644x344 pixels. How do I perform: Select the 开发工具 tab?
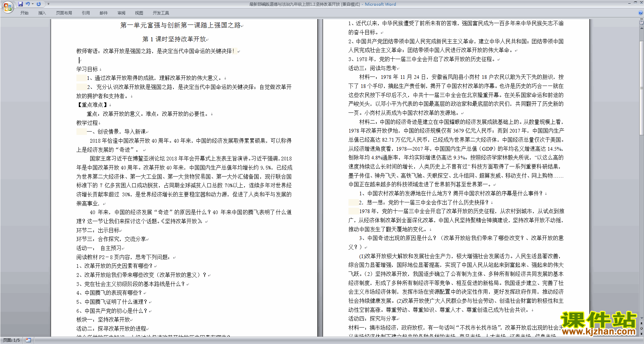point(161,13)
